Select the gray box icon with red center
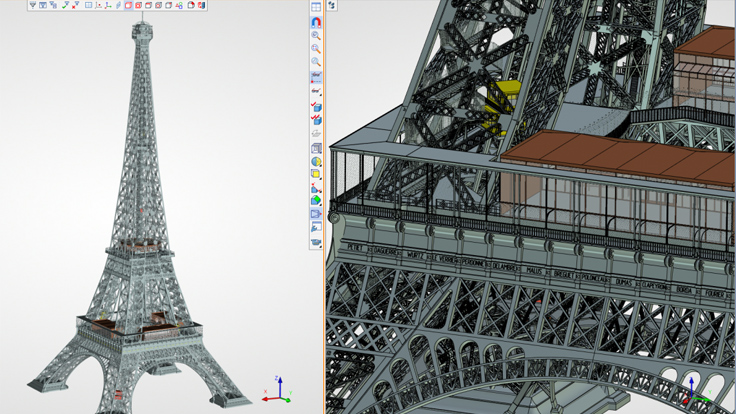This screenshot has height=414, width=736. 159,5
